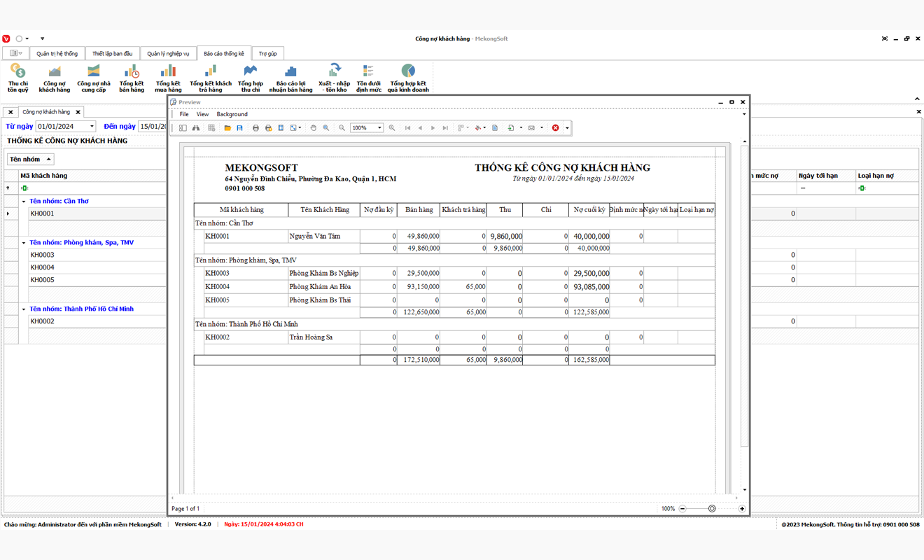This screenshot has width=924, height=560.
Task: Open the Công nợ nhà cung cấp report
Action: (93, 78)
